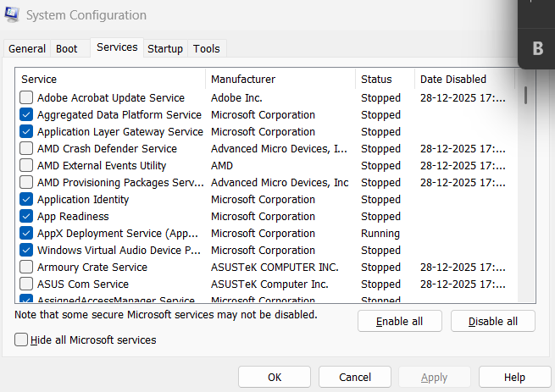Click the Help button
This screenshot has width=555, height=392.
coord(514,377)
